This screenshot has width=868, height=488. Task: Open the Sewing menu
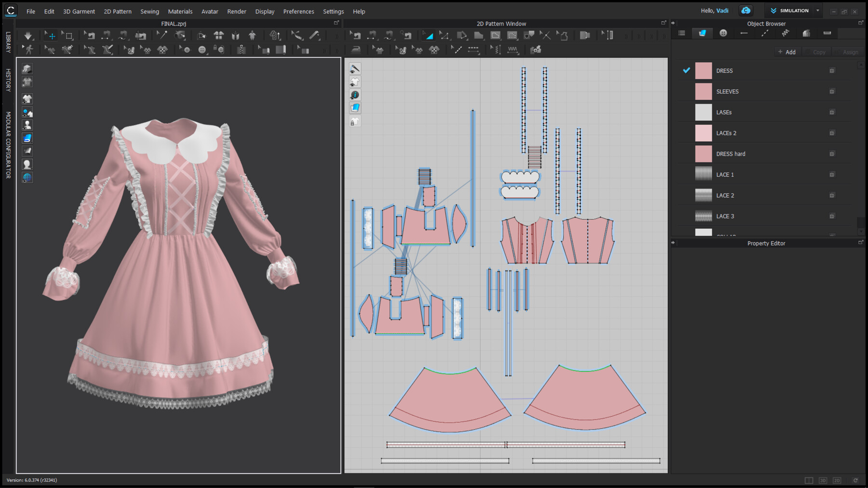coord(149,11)
